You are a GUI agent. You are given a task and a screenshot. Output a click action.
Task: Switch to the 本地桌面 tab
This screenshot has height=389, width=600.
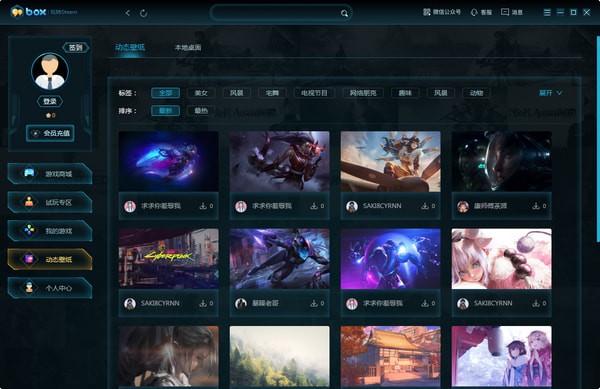(188, 47)
